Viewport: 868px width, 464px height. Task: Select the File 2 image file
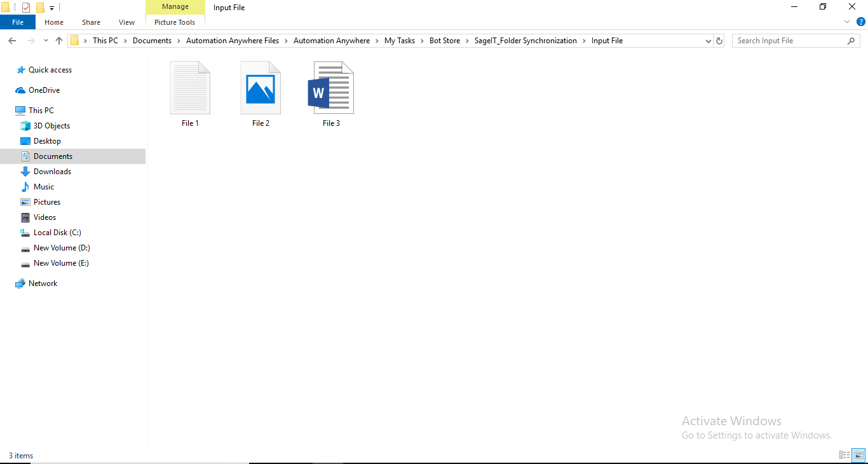coord(261,94)
